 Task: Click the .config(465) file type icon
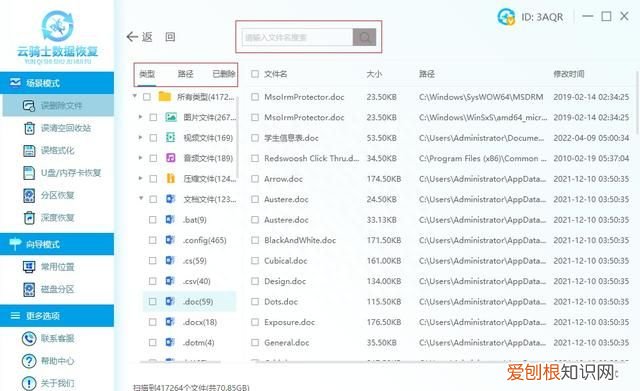pyautogui.click(x=170, y=240)
